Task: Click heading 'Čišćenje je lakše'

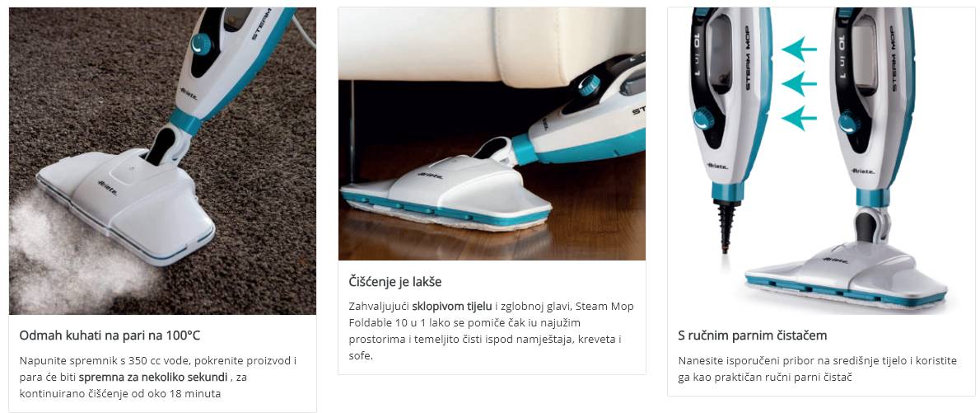Action: click(x=395, y=282)
